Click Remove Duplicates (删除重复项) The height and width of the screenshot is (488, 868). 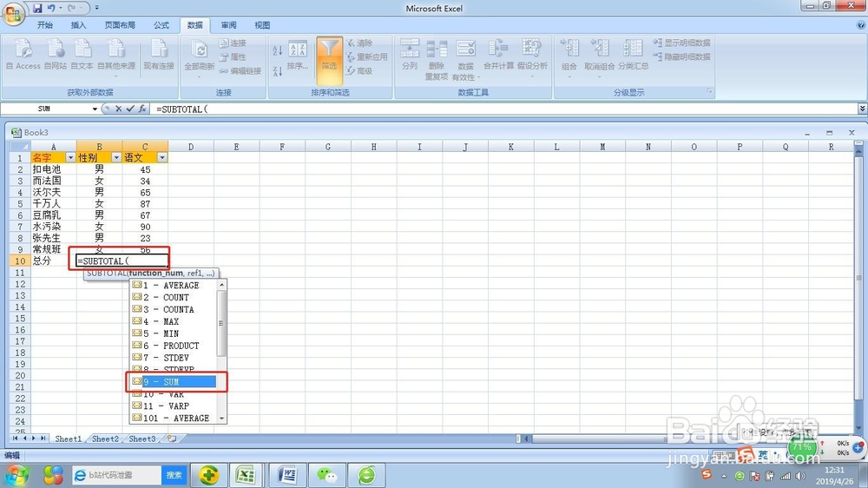point(437,59)
